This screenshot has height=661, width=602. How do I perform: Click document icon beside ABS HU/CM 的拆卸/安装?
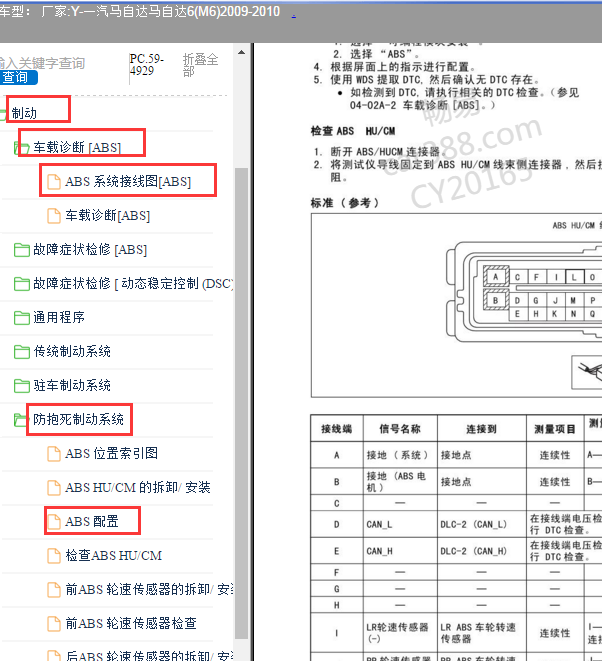click(54, 488)
